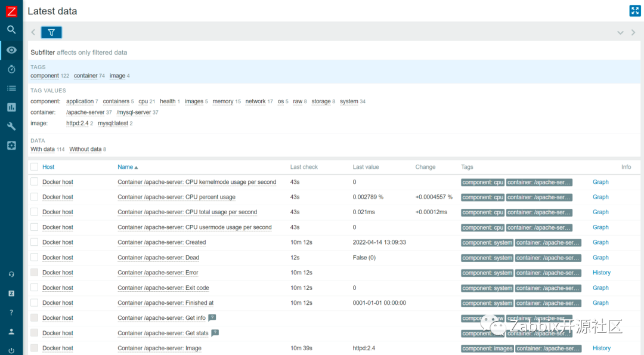Filter by image tag subfilter
Image resolution: width=644 pixels, height=355 pixels.
click(x=117, y=76)
